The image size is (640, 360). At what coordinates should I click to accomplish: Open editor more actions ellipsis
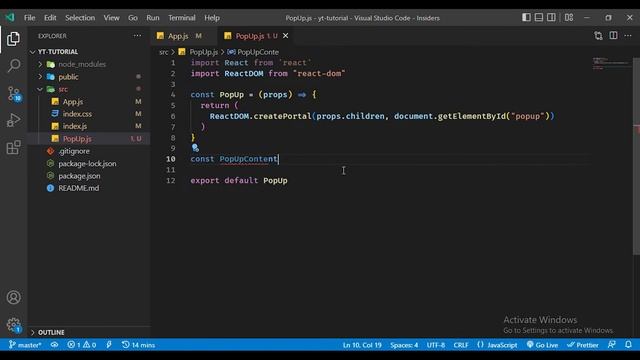628,36
